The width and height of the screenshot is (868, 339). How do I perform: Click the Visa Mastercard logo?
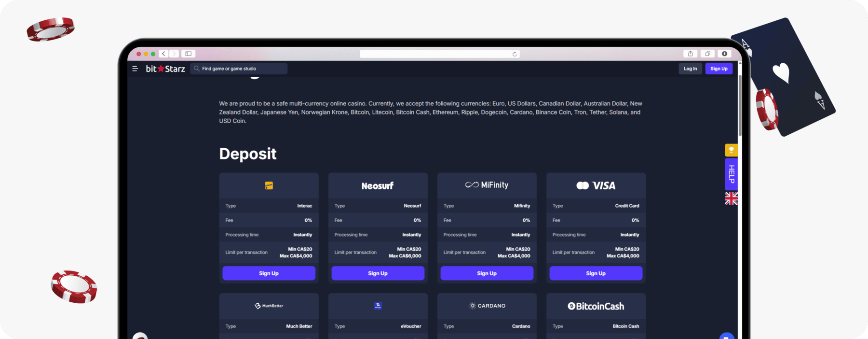coord(596,185)
